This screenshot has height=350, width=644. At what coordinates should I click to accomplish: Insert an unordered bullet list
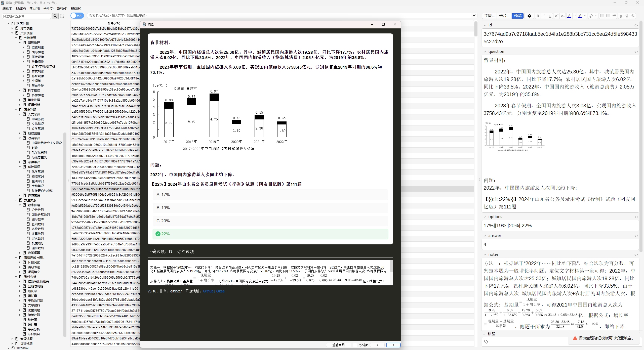(602, 16)
